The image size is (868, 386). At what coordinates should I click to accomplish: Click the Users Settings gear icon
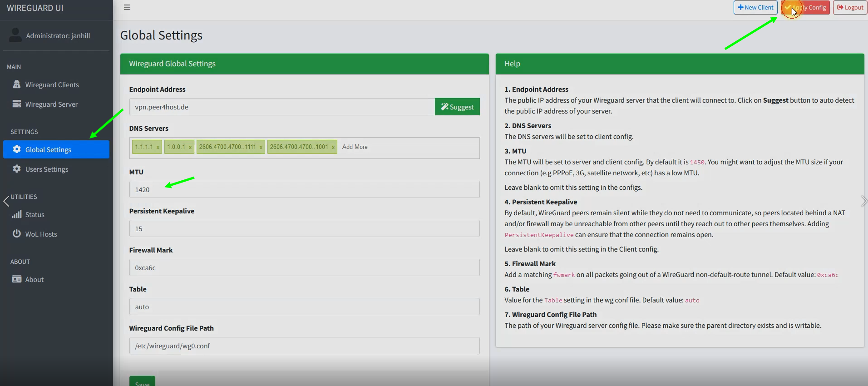(x=17, y=169)
